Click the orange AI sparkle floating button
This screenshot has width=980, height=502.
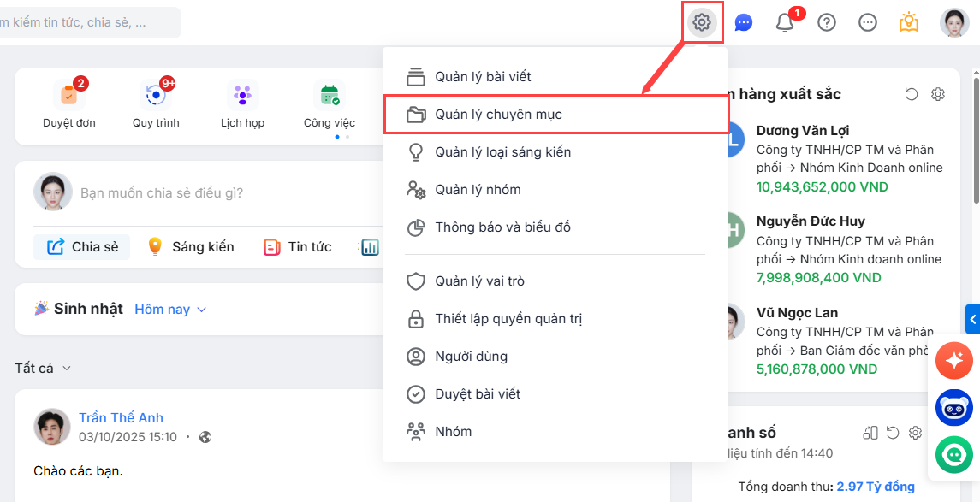click(x=954, y=360)
